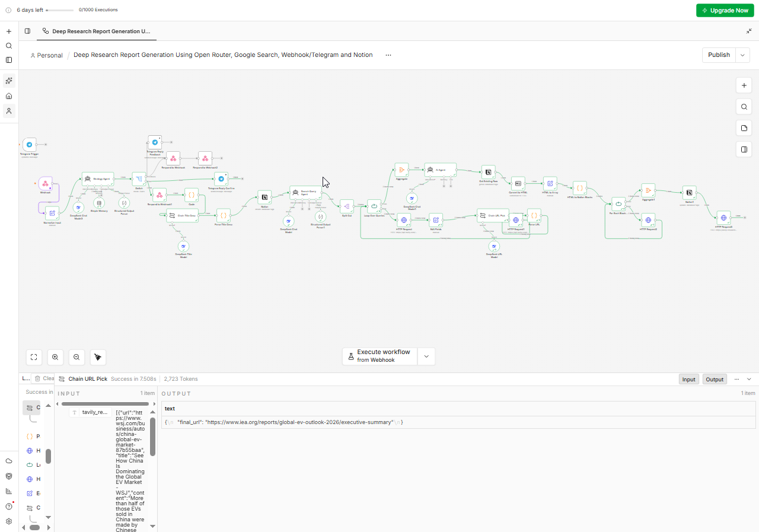Click the Simple Memory node

pyautogui.click(x=99, y=202)
